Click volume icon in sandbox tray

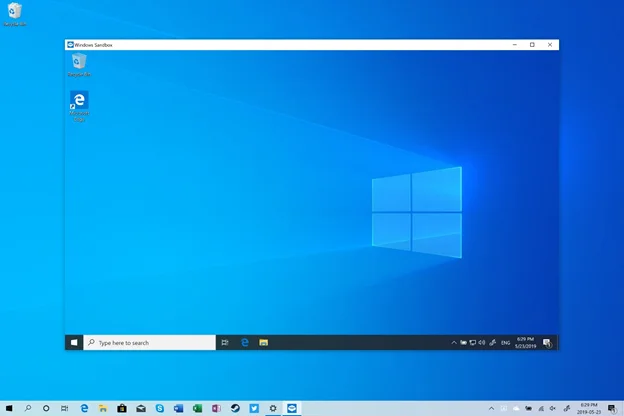point(482,342)
